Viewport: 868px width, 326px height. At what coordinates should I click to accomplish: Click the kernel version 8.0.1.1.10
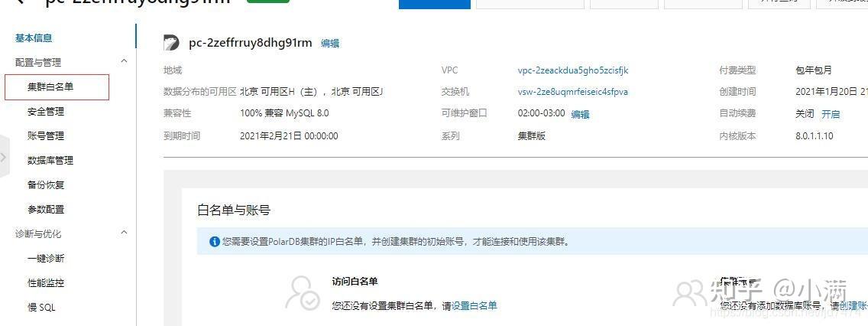click(815, 136)
